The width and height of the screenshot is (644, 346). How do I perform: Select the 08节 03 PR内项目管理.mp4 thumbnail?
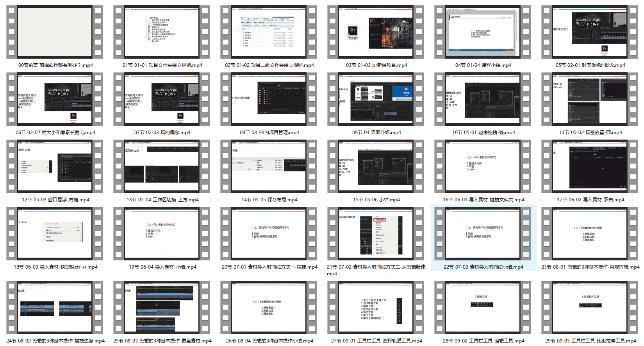tap(269, 99)
